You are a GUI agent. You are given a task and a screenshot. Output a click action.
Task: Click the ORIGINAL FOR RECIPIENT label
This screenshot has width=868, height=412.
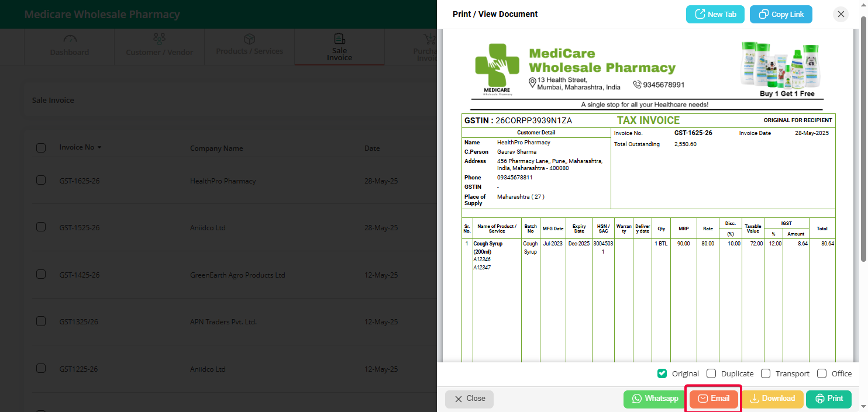coord(798,120)
